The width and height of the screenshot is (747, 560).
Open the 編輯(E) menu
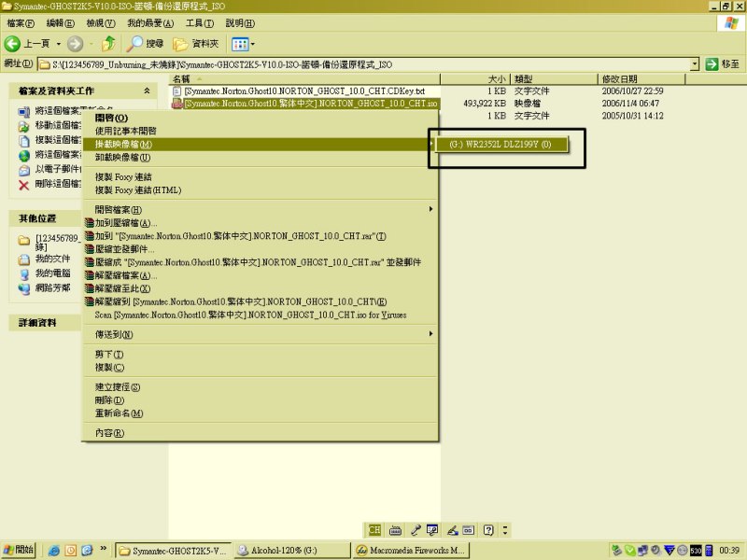[x=60, y=22]
